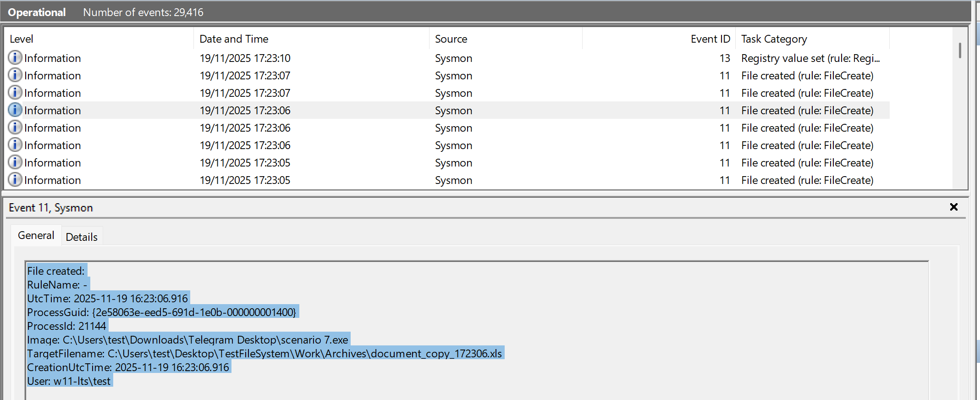Click the Source column header
This screenshot has height=400, width=980.
tap(451, 39)
